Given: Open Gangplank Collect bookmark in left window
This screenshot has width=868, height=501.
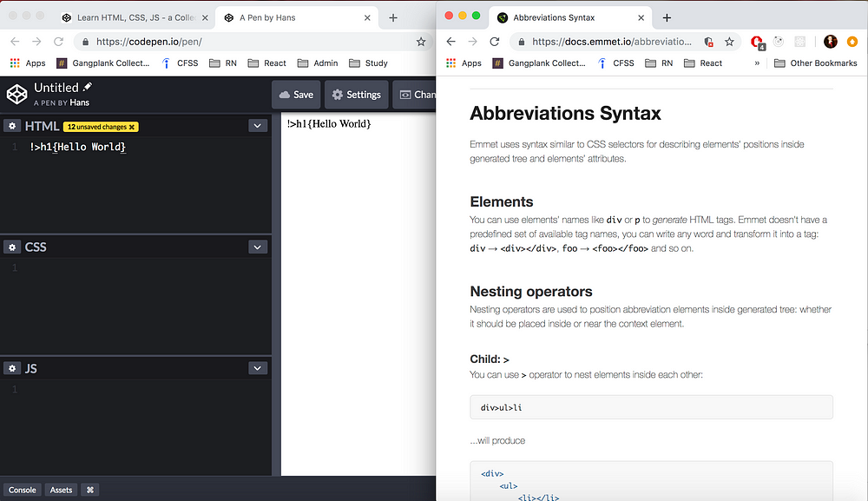Looking at the screenshot, I should tap(103, 63).
